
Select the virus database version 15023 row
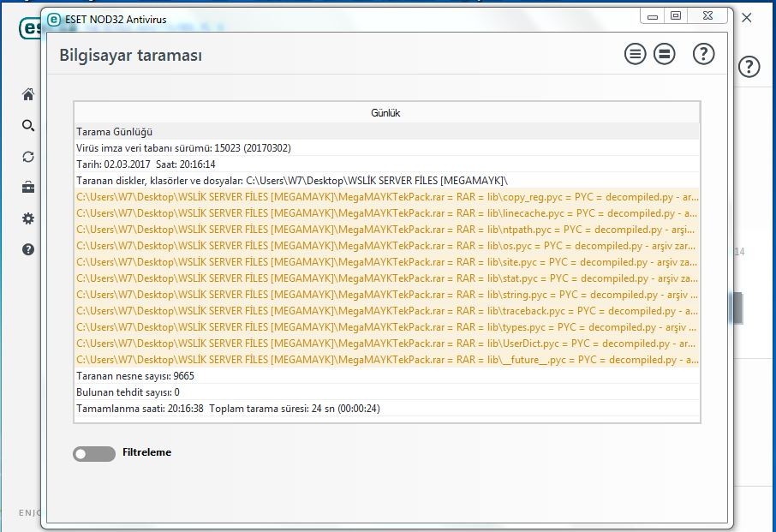pos(387,148)
